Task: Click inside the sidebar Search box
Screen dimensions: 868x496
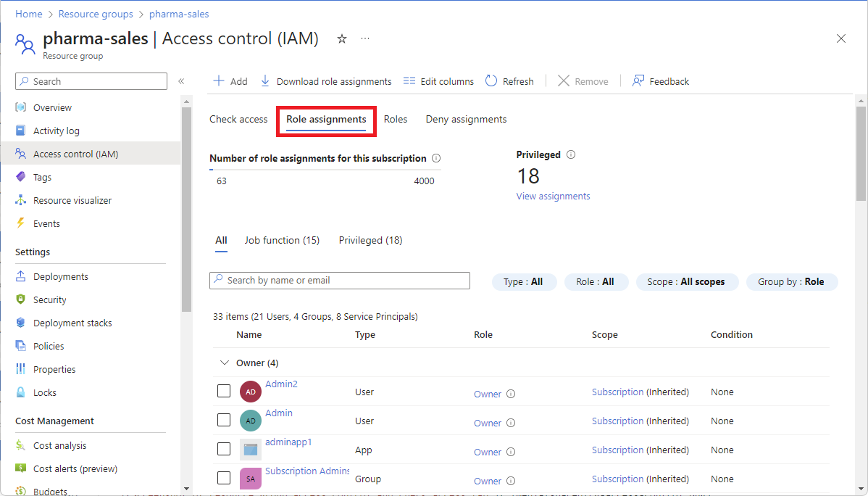Action: [91, 81]
